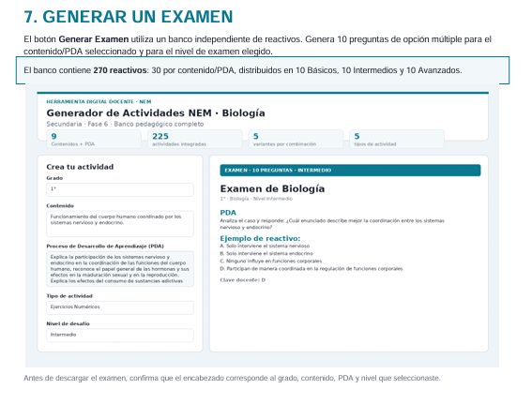532x404 pixels.
Task: Expand the Tipo de actividad dropdown
Action: pos(120,307)
